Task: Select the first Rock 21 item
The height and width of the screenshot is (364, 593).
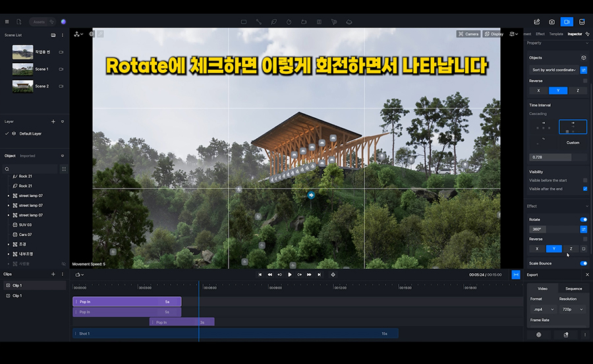Action: (x=25, y=176)
